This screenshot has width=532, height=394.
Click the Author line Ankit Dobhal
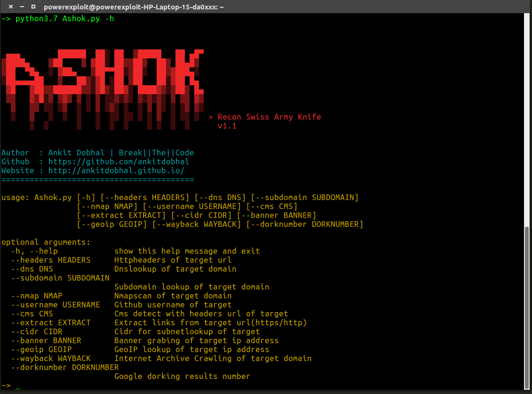98,153
